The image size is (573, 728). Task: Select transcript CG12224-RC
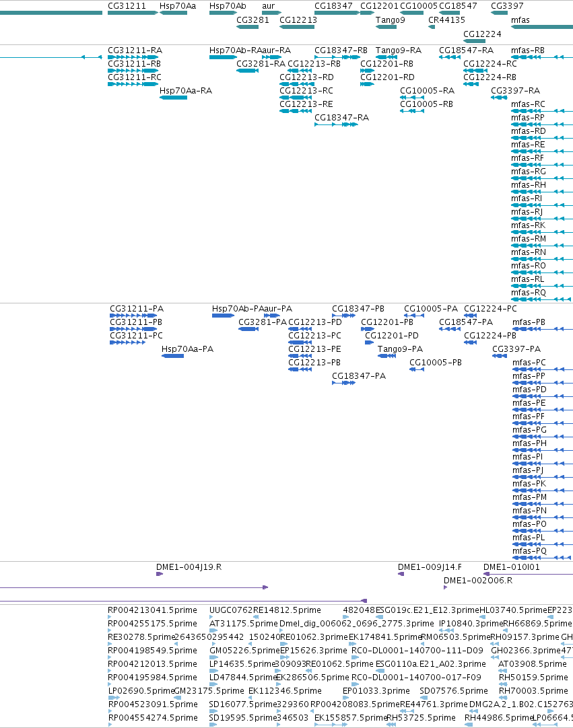point(490,64)
